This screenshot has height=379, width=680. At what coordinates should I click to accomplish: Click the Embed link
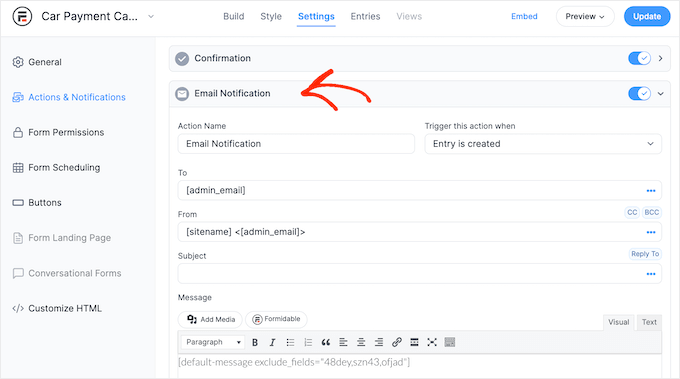524,16
